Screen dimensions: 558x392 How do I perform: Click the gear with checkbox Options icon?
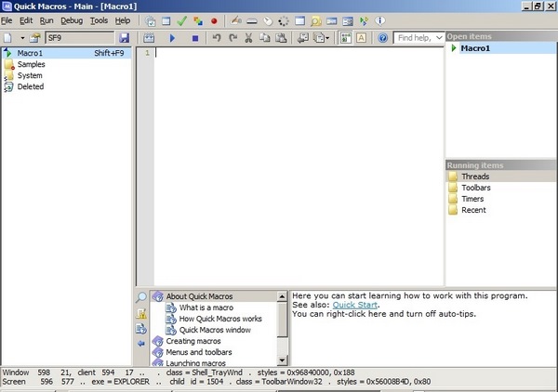pyautogui.click(x=150, y=21)
